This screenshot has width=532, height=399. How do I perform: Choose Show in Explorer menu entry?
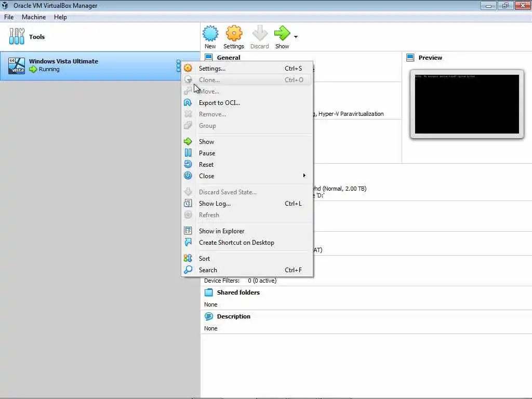click(247, 231)
